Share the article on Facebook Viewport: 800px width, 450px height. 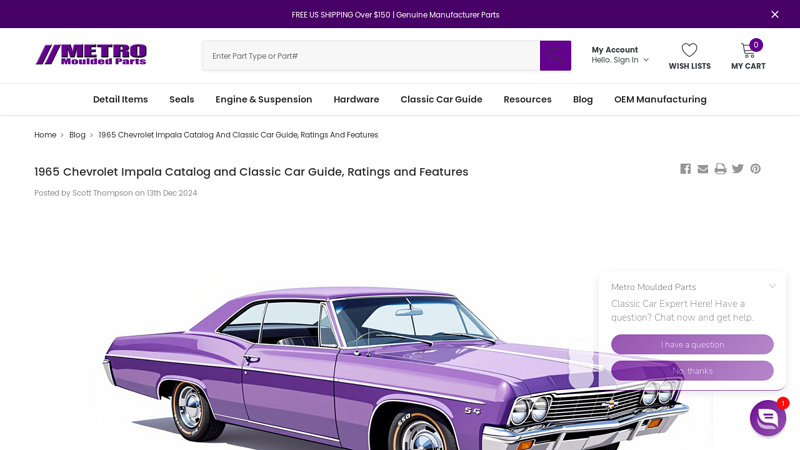(x=685, y=169)
